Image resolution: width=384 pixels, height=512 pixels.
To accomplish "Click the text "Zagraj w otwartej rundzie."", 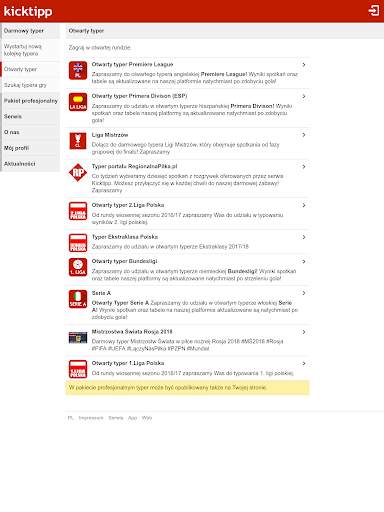I will [x=100, y=48].
